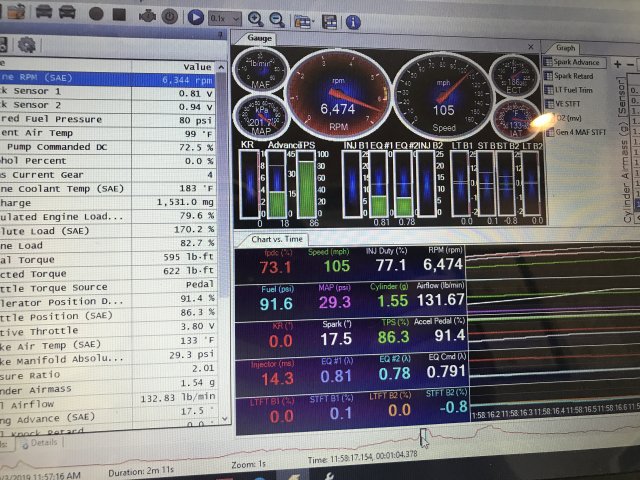Click the TPS green bar gauge
Screen dimensions: 640x480
point(307,184)
